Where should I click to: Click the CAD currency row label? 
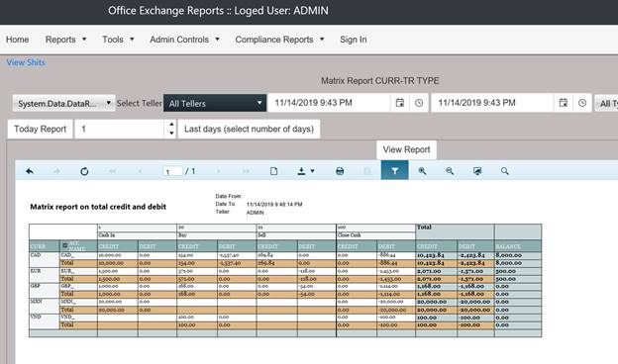(36, 255)
